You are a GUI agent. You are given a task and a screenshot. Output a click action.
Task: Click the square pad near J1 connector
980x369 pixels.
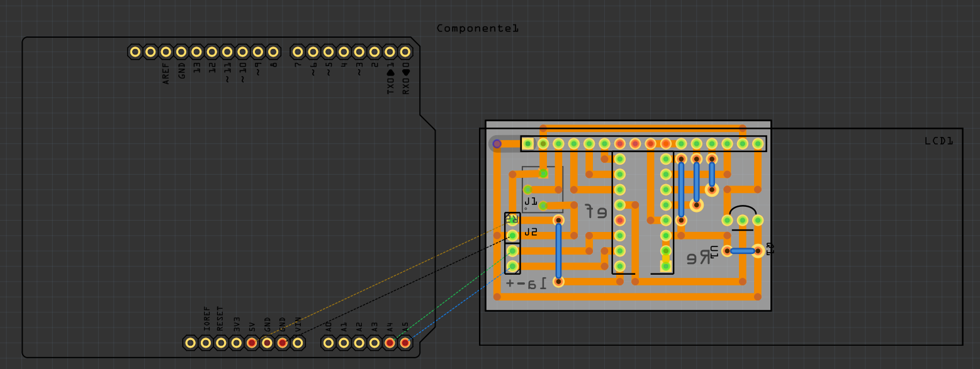pos(542,173)
